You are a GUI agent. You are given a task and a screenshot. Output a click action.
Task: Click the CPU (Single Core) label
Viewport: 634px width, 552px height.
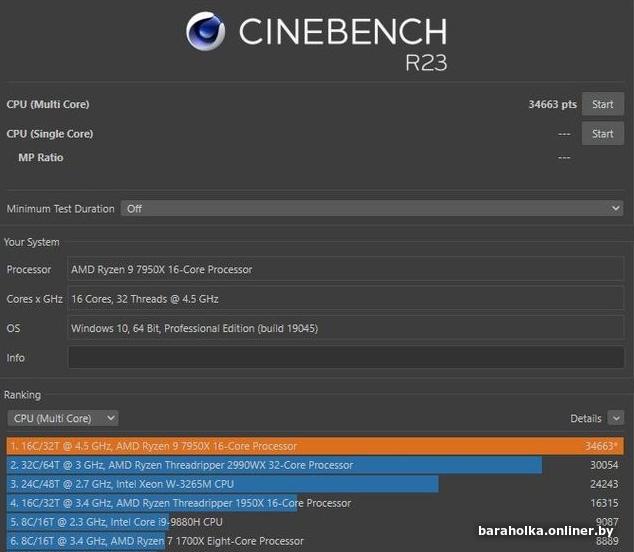click(x=50, y=134)
